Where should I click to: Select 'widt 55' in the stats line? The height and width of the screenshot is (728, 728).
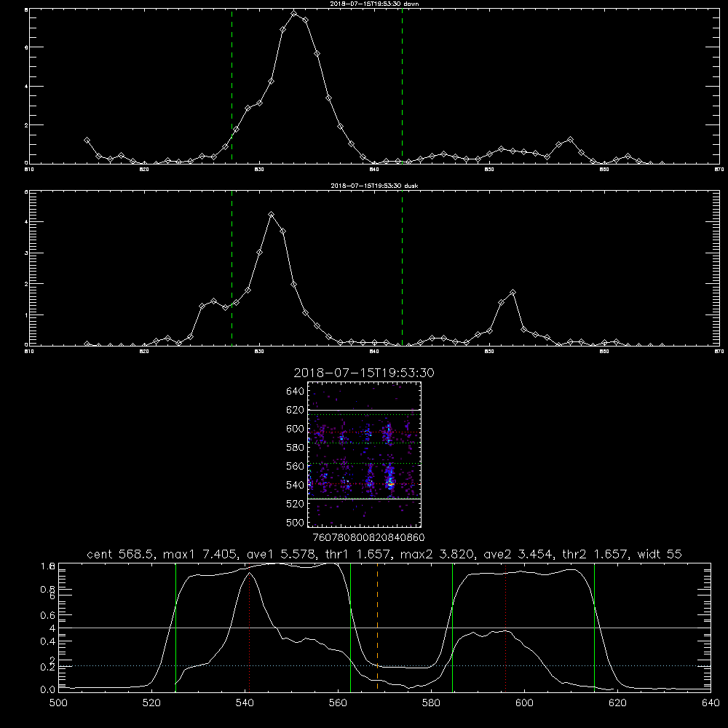tap(660, 554)
